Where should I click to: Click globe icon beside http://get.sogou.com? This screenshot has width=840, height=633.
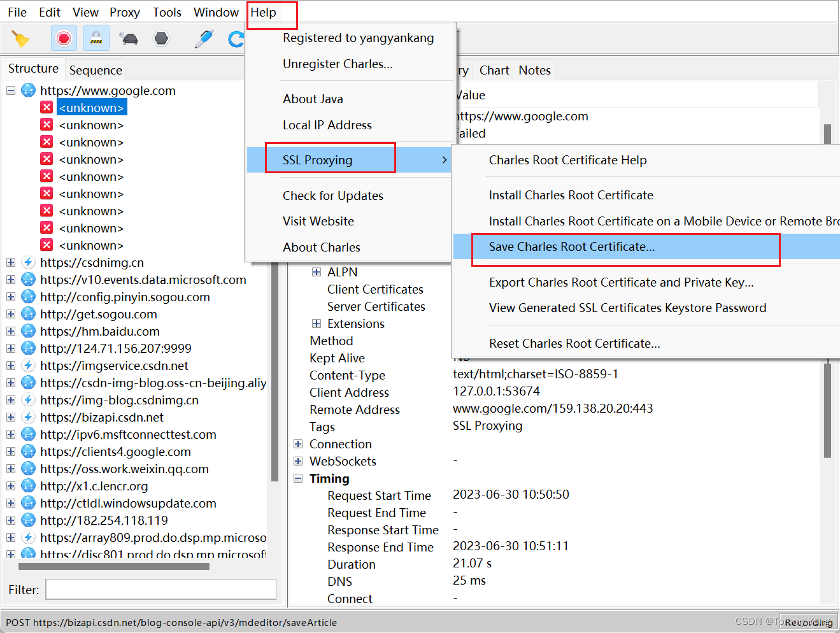pyautogui.click(x=28, y=314)
